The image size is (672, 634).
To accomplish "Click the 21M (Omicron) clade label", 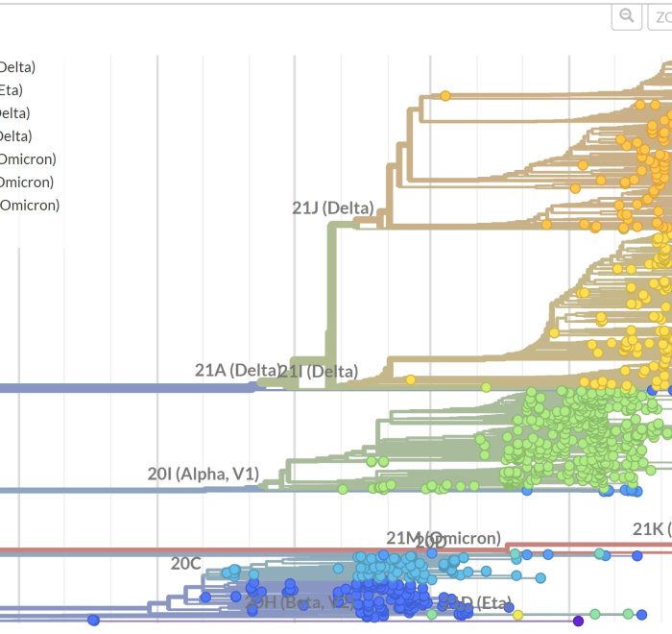I will click(443, 538).
